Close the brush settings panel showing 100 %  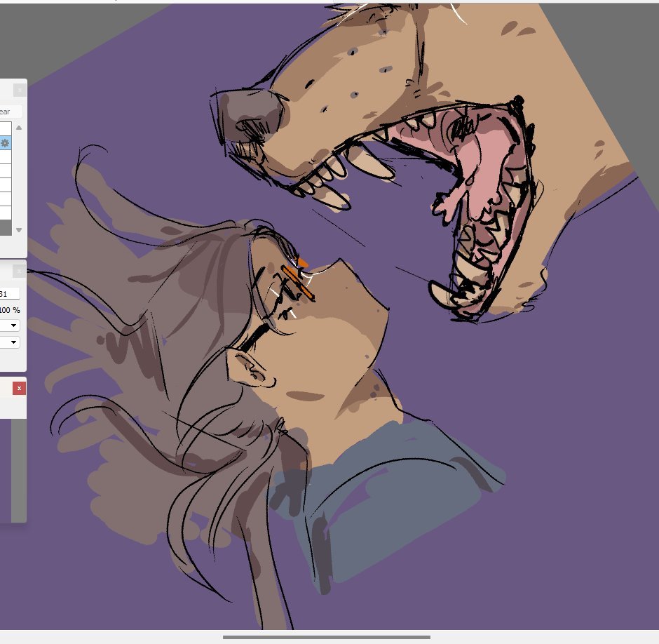tap(20, 271)
